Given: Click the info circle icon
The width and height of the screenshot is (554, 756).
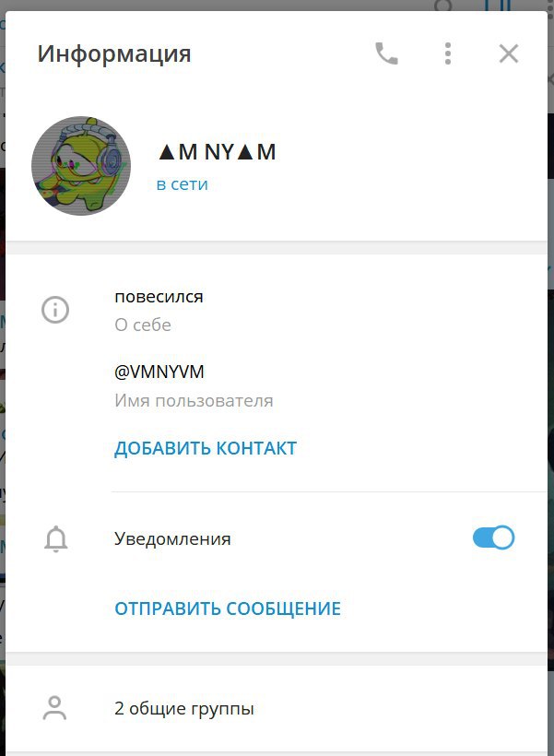Looking at the screenshot, I should pyautogui.click(x=55, y=310).
